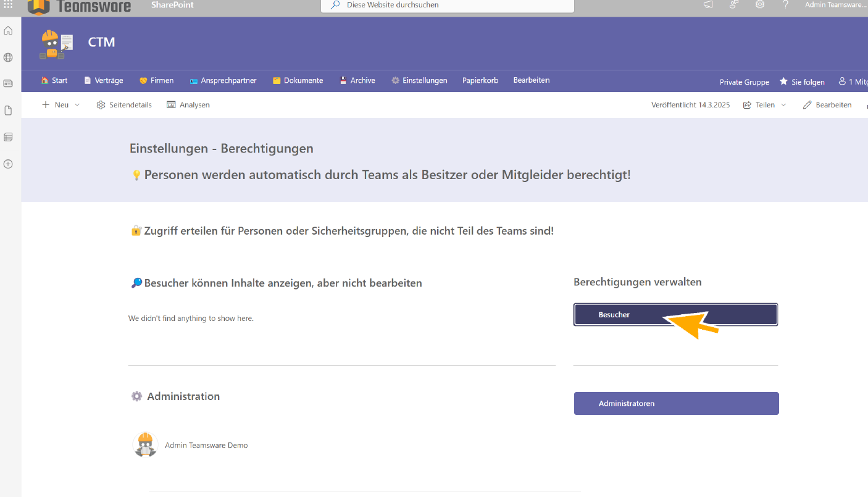Open the news icon in left rail

(8, 83)
